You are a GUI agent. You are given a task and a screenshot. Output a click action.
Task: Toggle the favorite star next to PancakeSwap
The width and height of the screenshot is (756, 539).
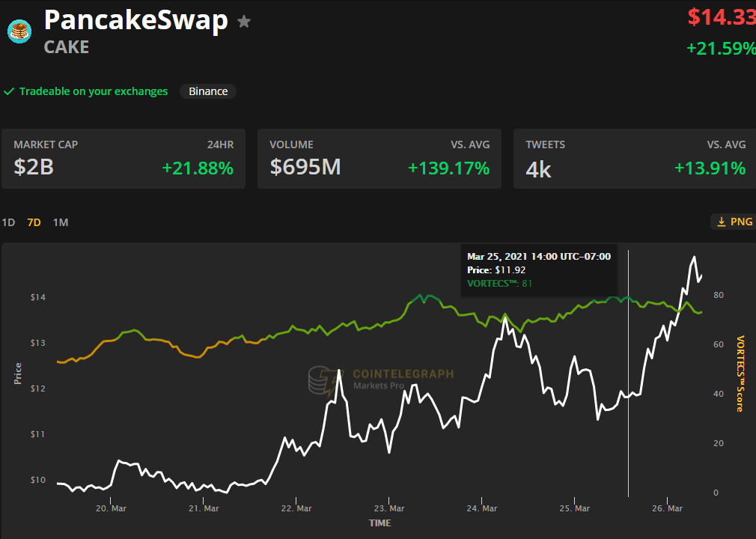pos(244,22)
